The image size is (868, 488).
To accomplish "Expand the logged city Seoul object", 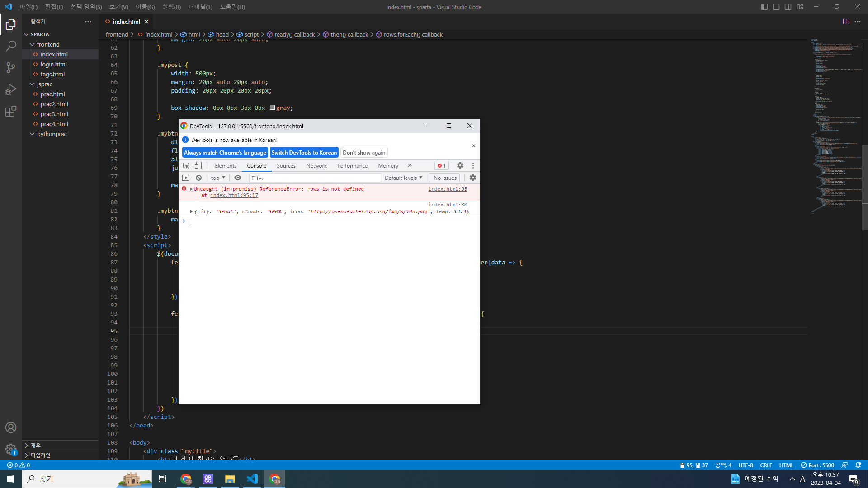I will (192, 211).
